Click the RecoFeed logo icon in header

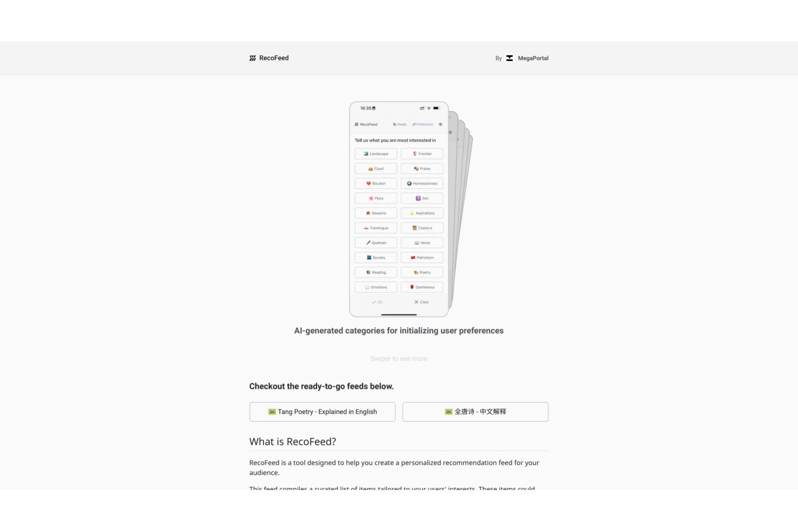[253, 58]
